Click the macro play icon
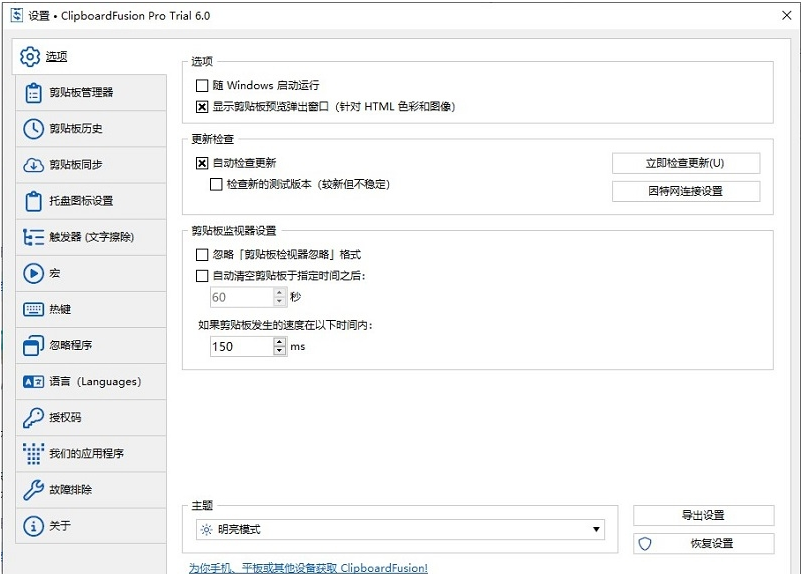This screenshot has height=574, width=805. (33, 273)
